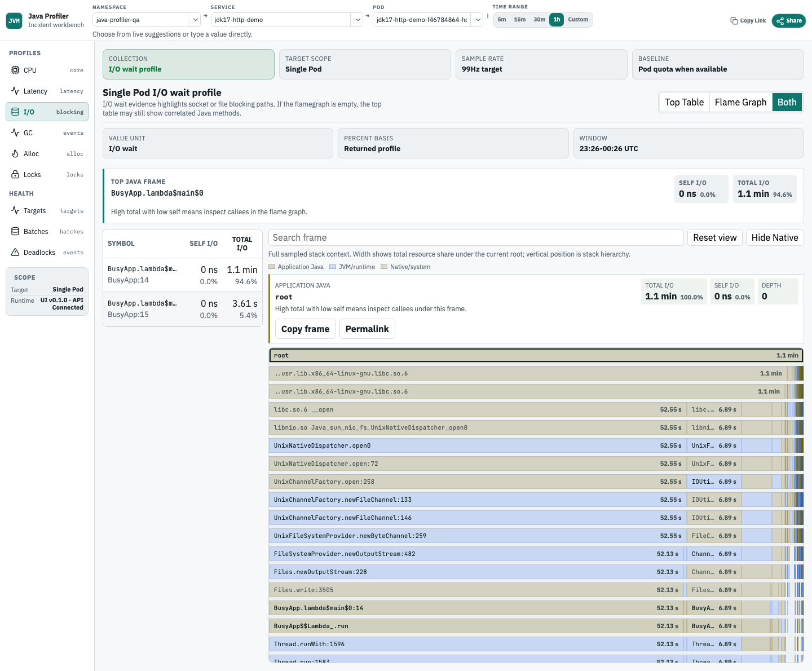Expand the Service dropdown arrow

(358, 20)
